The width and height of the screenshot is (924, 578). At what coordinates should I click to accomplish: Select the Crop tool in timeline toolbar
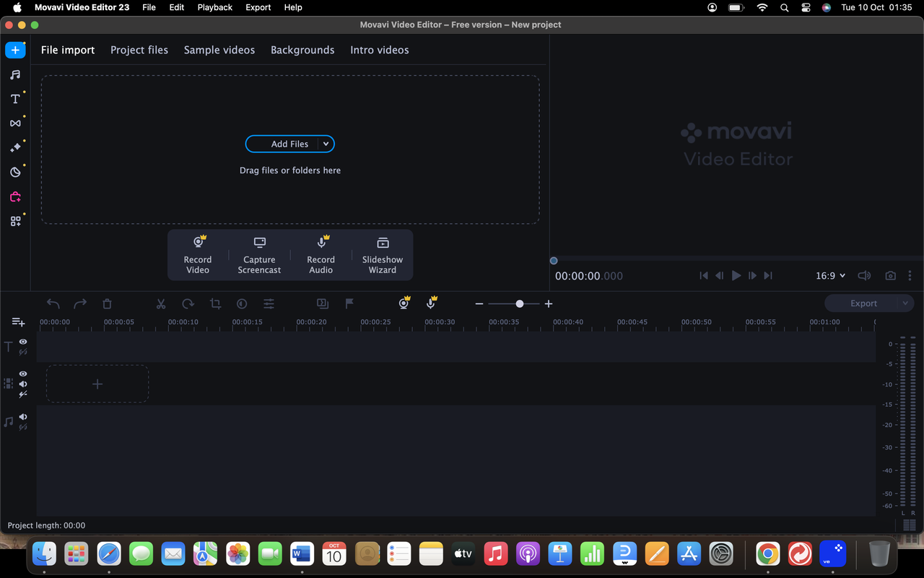[x=215, y=304]
